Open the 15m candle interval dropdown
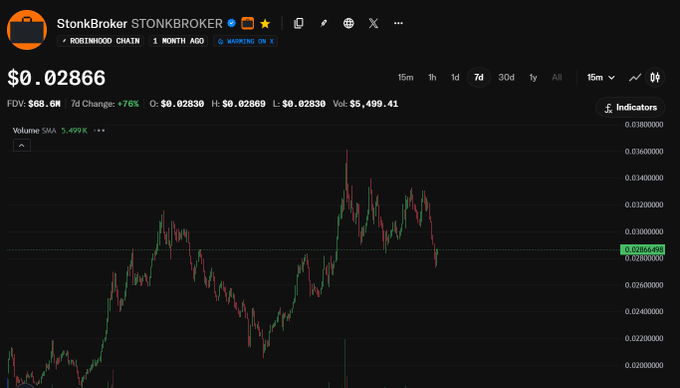Image resolution: width=680 pixels, height=388 pixels. pyautogui.click(x=601, y=78)
